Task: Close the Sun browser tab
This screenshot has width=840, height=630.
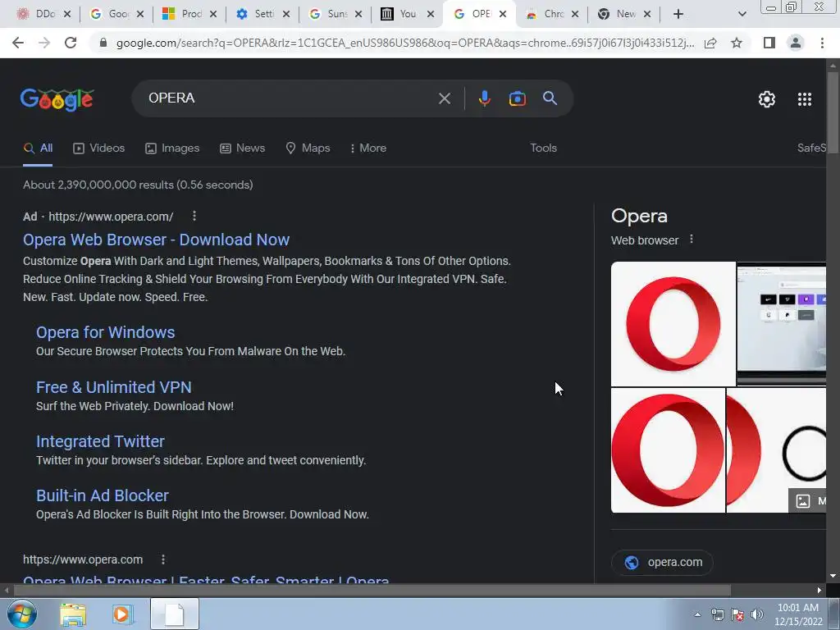Action: point(358,15)
